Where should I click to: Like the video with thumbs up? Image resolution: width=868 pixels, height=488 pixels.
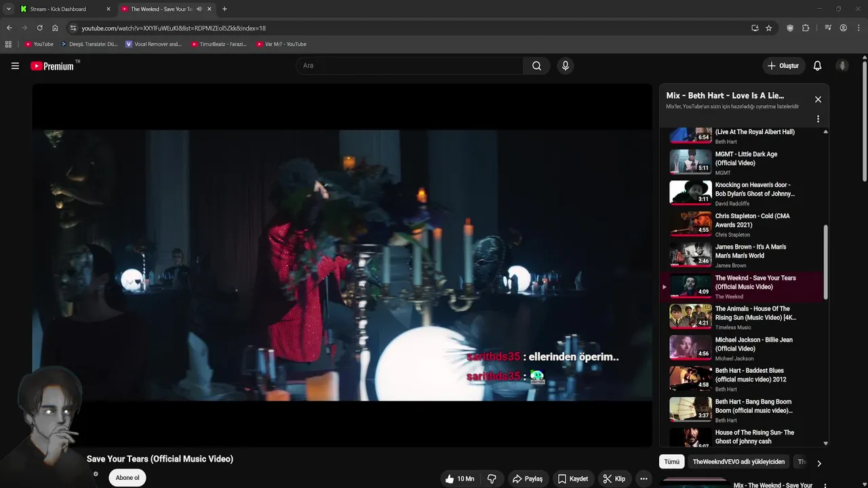(x=459, y=479)
